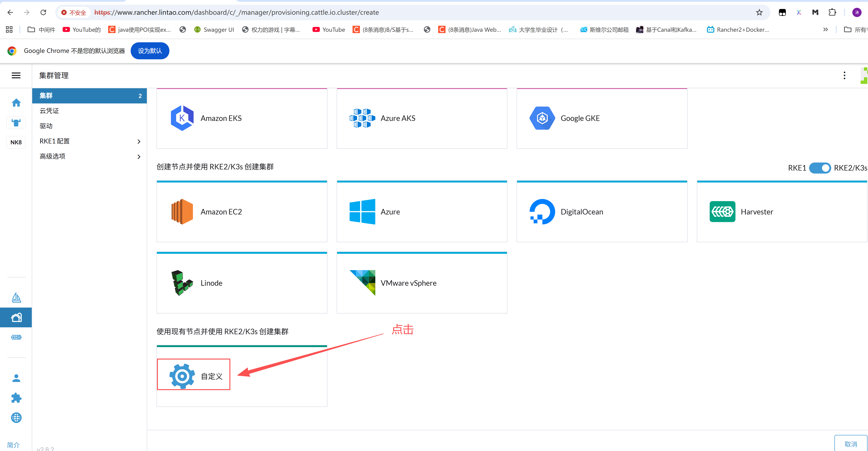Click the not-secure site warning badge
This screenshot has width=868, height=451.
pos(73,12)
